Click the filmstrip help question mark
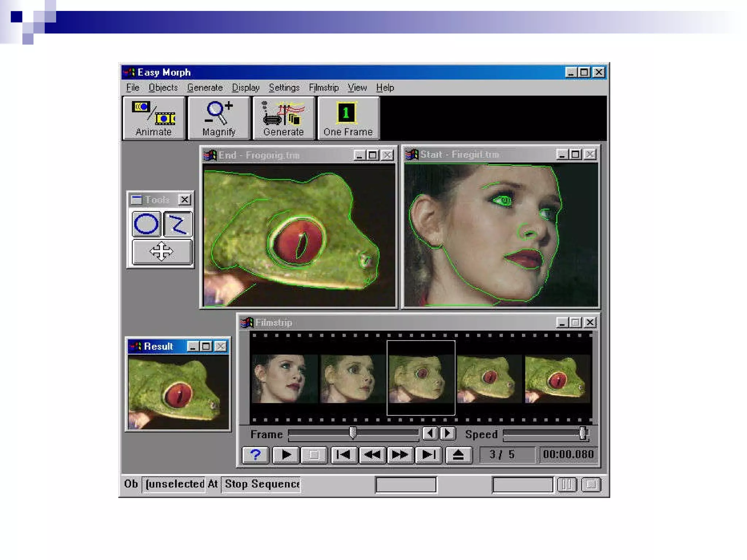 255,455
